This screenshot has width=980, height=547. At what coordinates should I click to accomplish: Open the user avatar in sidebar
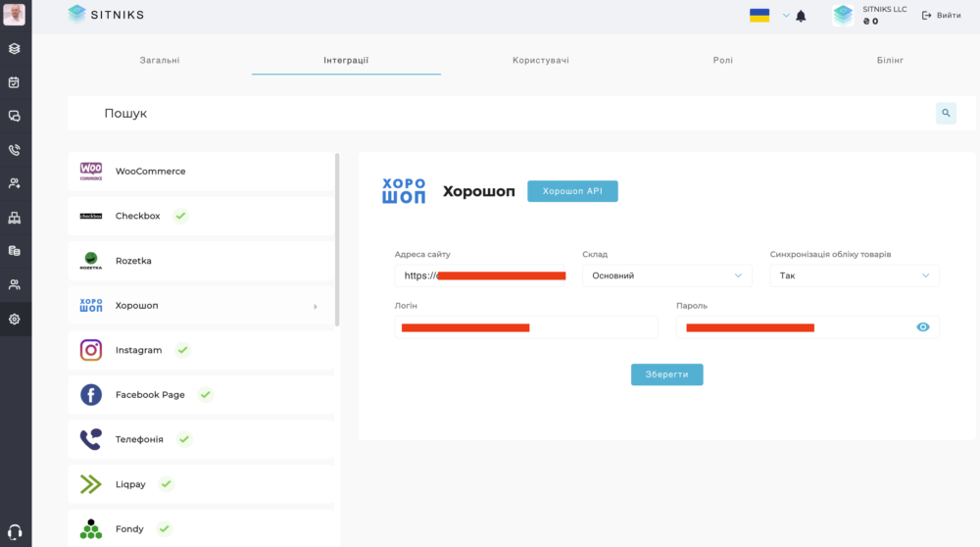pos(14,15)
